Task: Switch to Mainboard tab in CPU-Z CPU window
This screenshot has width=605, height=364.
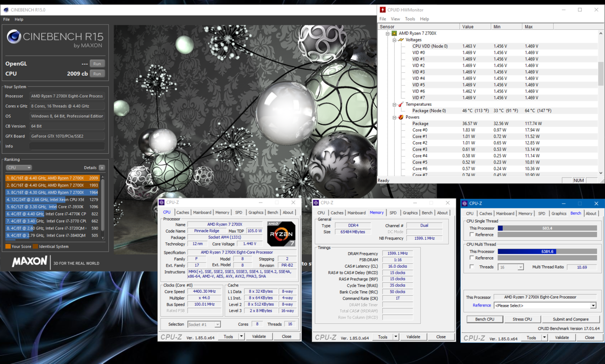Action: (x=202, y=212)
